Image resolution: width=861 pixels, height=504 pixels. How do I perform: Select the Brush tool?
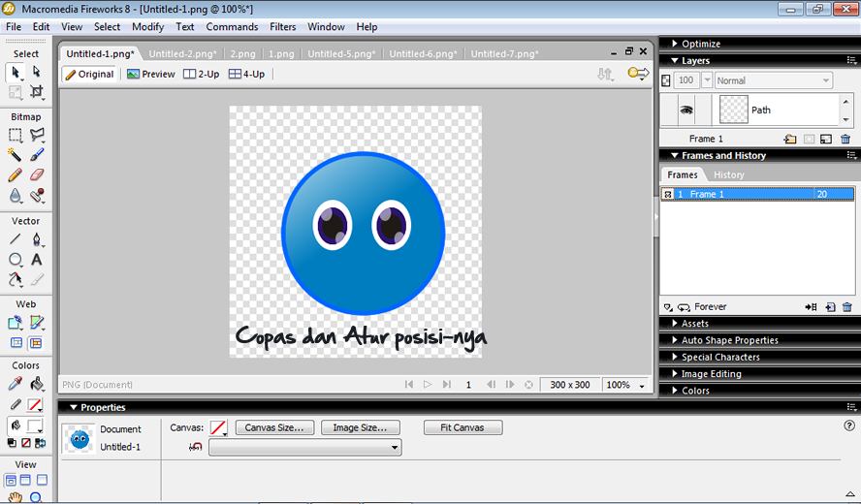[x=36, y=155]
